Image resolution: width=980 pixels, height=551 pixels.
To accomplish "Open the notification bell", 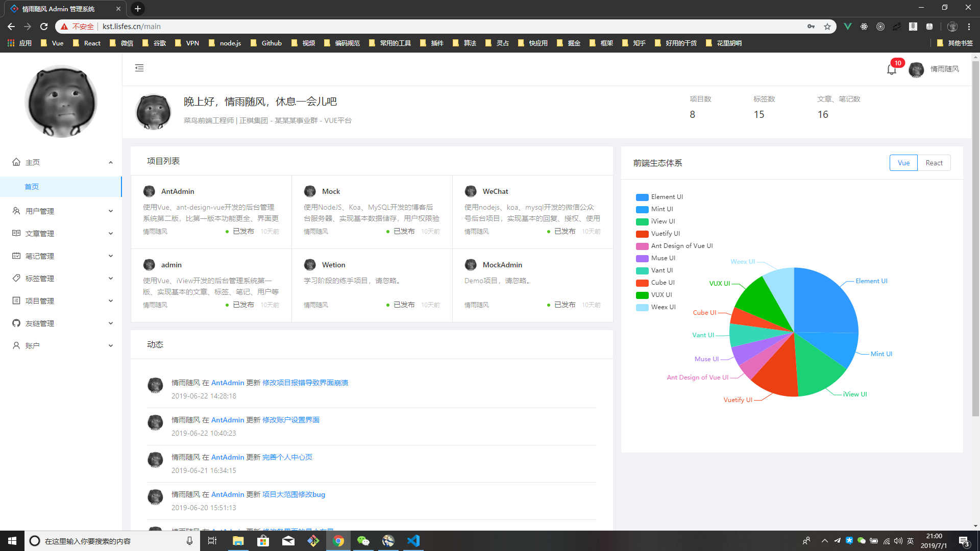I will point(891,70).
